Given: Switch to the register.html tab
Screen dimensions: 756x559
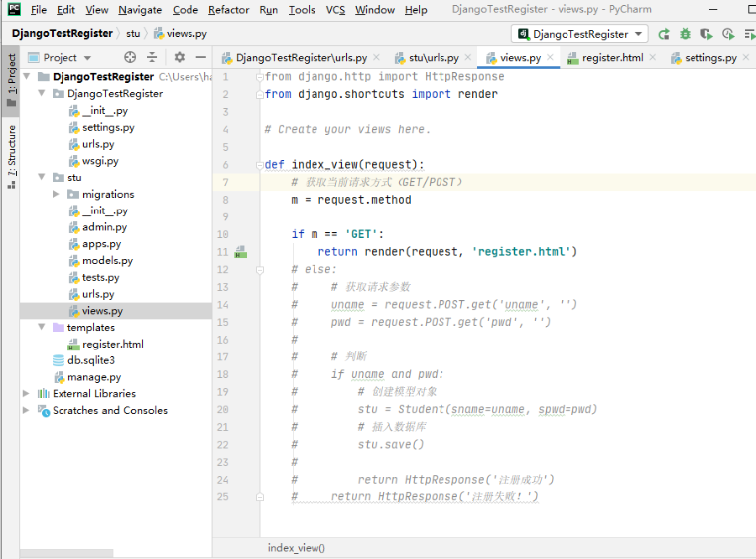Looking at the screenshot, I should pos(612,58).
